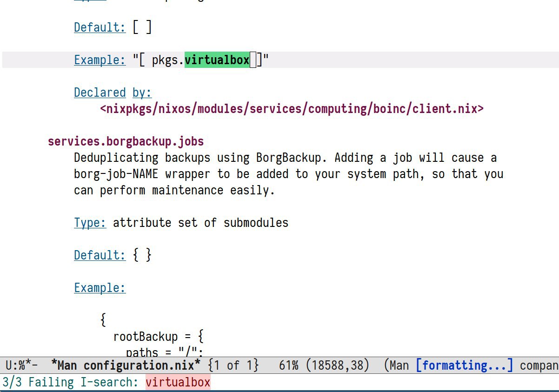Click the "[formatting...]" status in mode line
The image size is (559, 392).
tap(464, 365)
